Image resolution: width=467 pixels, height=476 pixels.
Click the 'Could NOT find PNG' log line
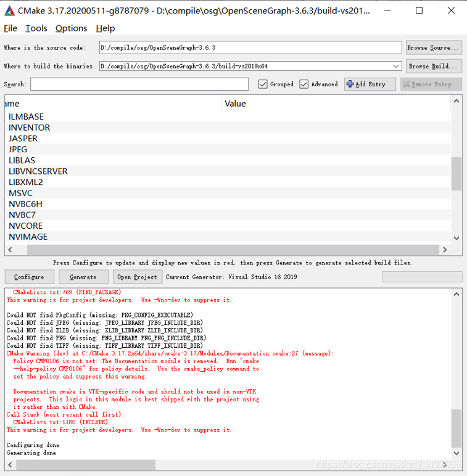point(106,338)
